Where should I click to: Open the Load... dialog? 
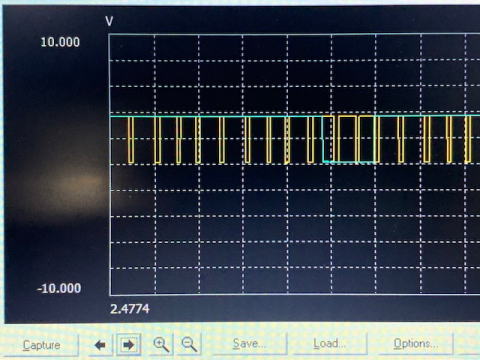329,343
